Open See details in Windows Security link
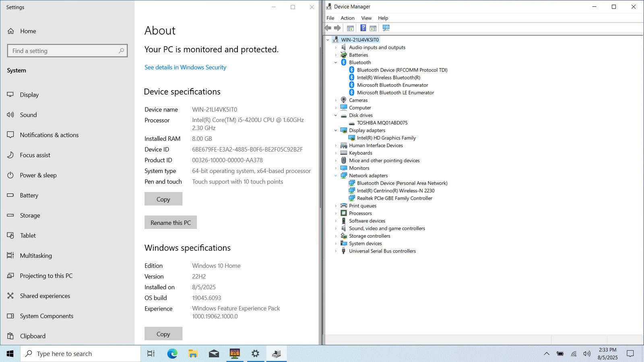The image size is (644, 362). 185,67
